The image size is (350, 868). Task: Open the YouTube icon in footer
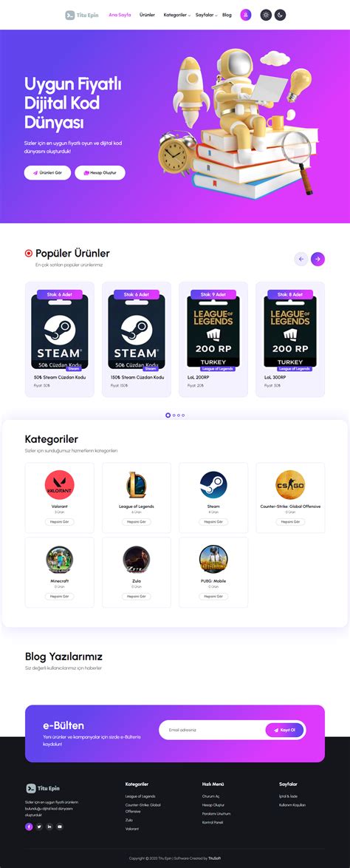point(60,827)
